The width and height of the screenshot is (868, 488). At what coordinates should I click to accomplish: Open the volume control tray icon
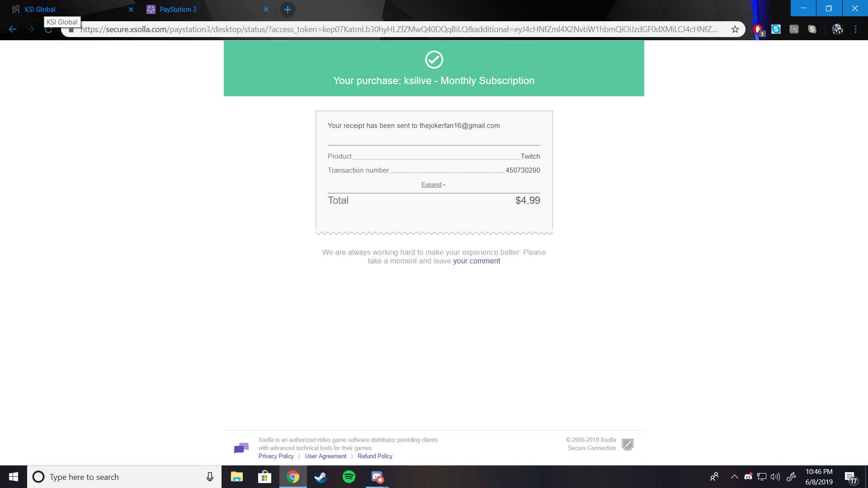click(x=775, y=477)
